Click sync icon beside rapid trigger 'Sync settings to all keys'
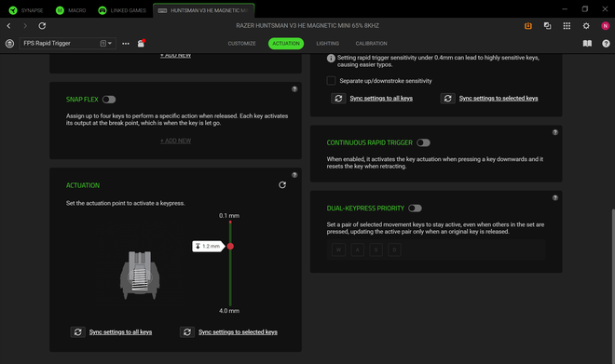This screenshot has width=615, height=364. [338, 98]
